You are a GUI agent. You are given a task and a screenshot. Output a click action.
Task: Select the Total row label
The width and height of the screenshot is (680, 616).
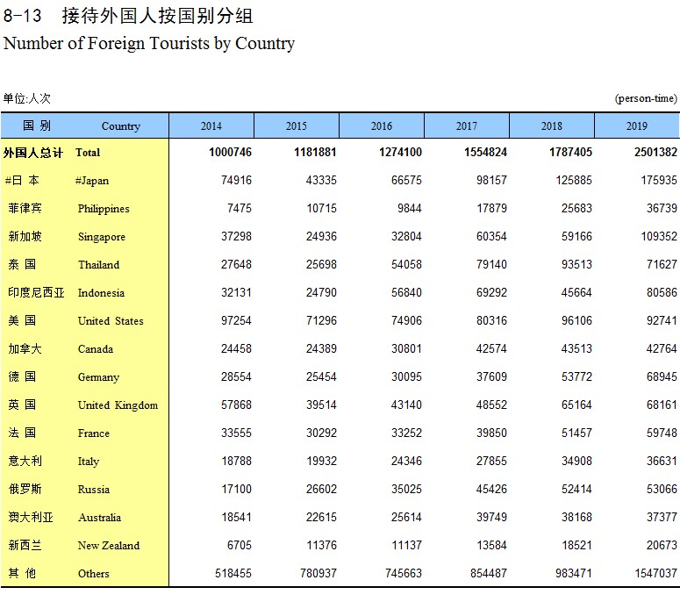(88, 153)
